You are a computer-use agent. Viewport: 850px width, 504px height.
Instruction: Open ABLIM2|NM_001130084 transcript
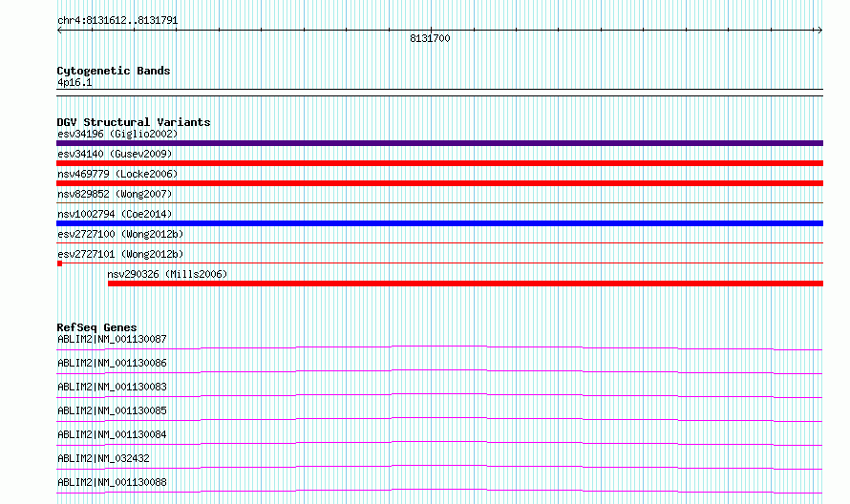coord(112,434)
